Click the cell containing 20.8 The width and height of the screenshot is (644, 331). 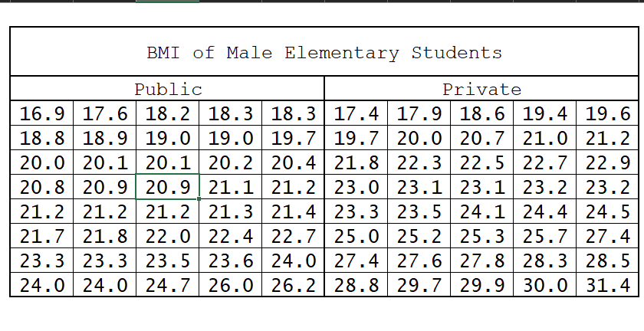(x=41, y=186)
